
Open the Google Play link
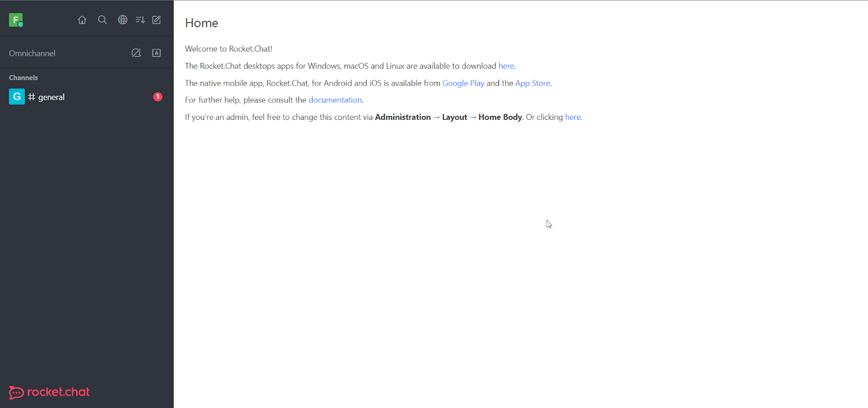point(463,83)
